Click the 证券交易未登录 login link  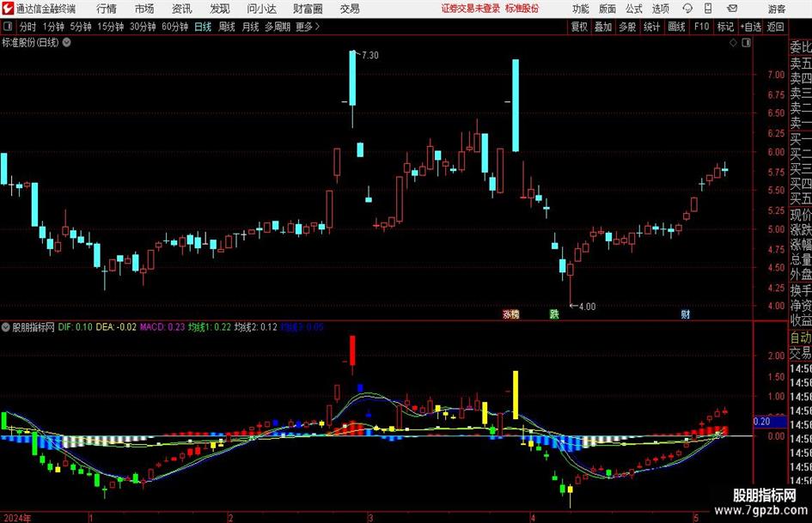[x=471, y=9]
